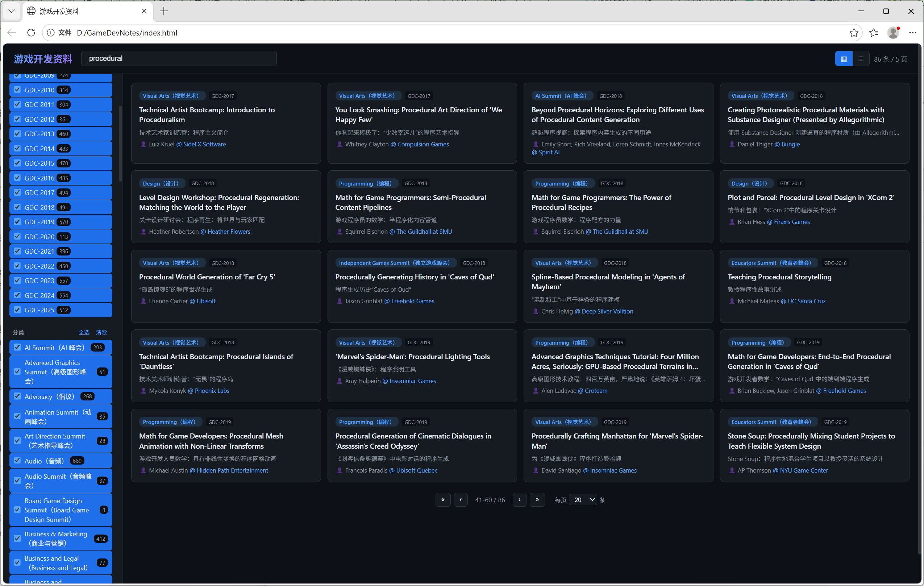
Task: Open the items-per-page dropdown
Action: [x=583, y=500]
